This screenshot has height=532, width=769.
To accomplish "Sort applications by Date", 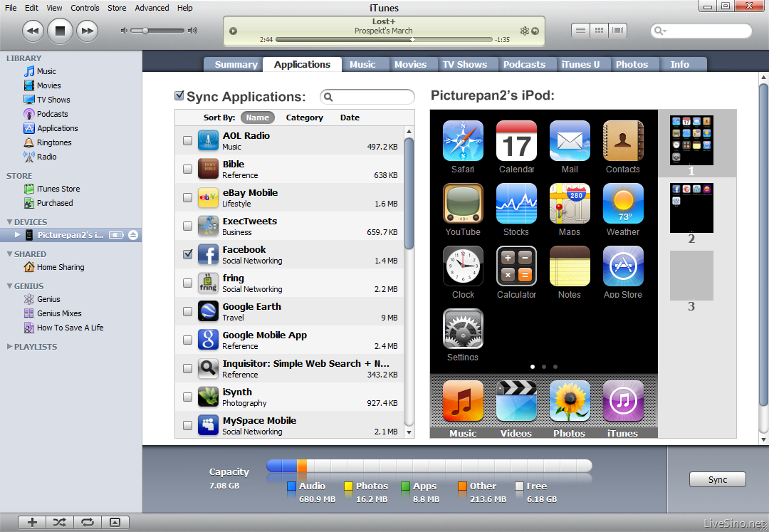I will pyautogui.click(x=350, y=118).
